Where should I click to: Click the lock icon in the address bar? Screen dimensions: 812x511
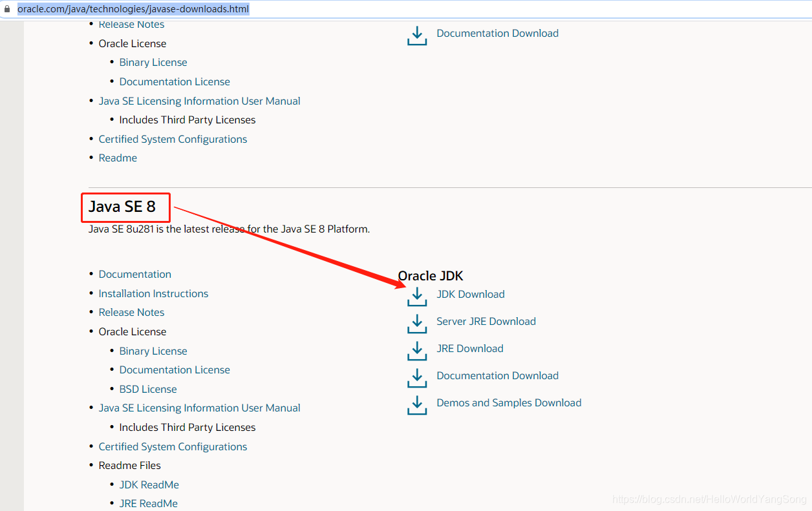(8, 10)
